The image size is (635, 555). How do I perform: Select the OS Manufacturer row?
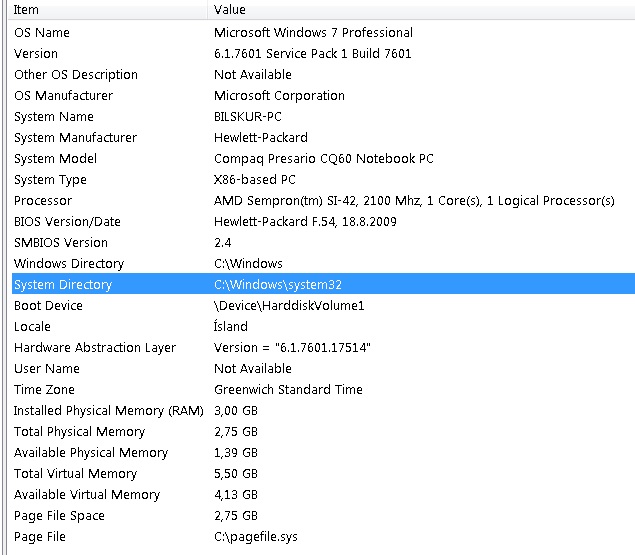pos(63,96)
